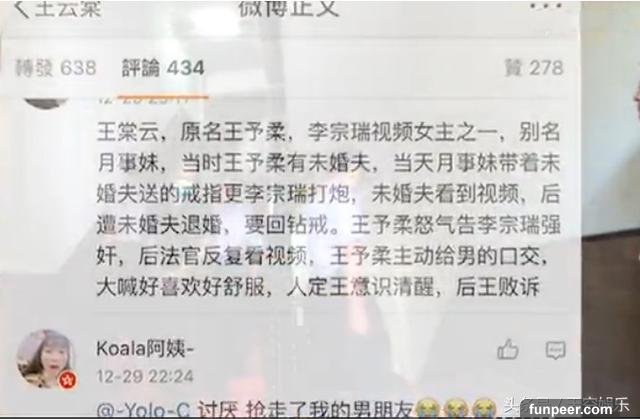The image size is (640, 419).
Task: Reply using the comment bubble icon
Action: (556, 350)
